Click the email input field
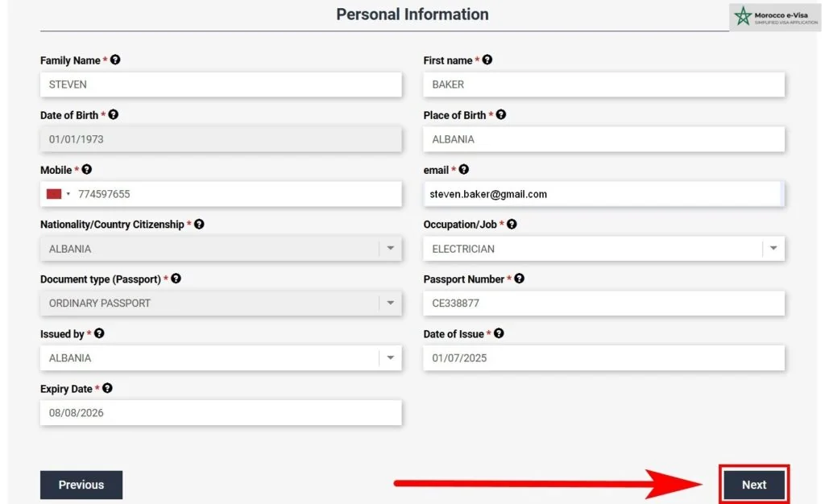 [603, 194]
